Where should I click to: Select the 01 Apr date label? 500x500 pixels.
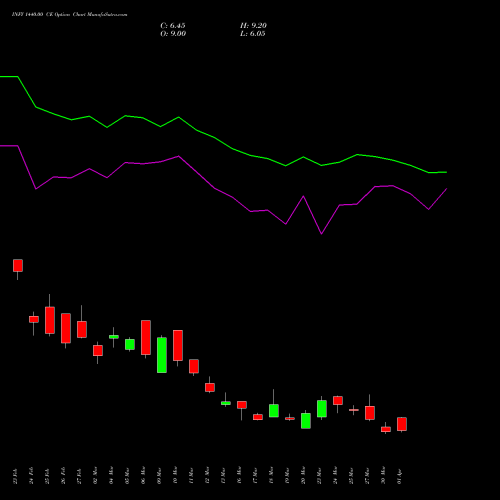coord(400,476)
